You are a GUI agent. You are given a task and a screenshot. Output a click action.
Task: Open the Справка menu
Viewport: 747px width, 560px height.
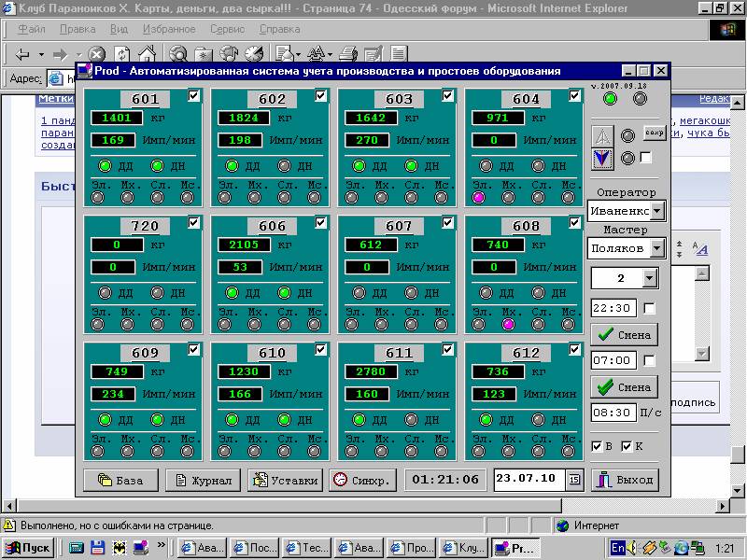[279, 29]
